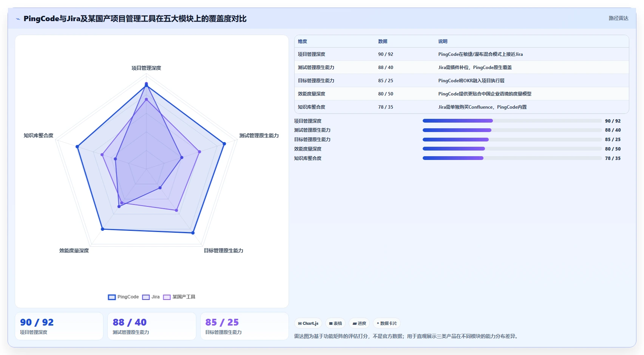Click the 表格 tag chip
The height and width of the screenshot is (355, 644).
coord(335,323)
